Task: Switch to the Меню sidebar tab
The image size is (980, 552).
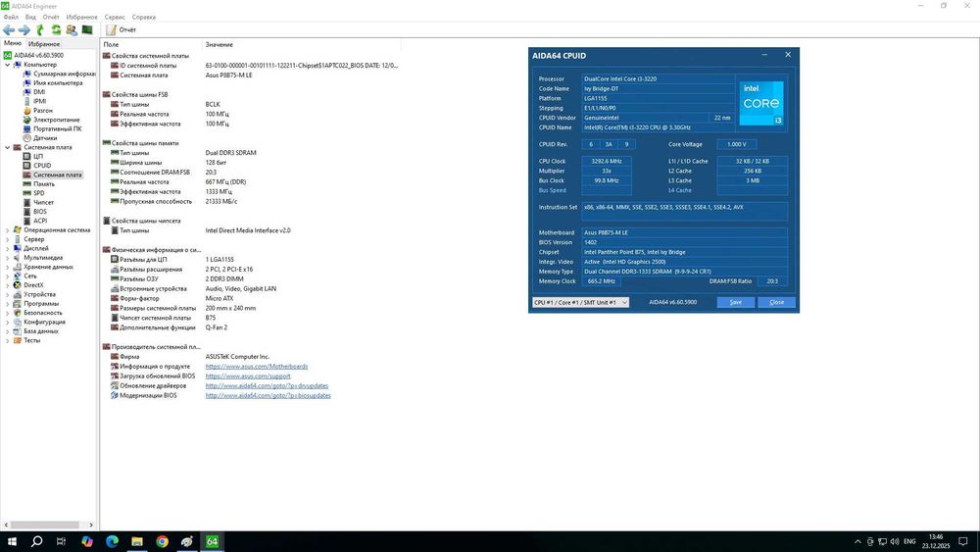Action: [13, 44]
